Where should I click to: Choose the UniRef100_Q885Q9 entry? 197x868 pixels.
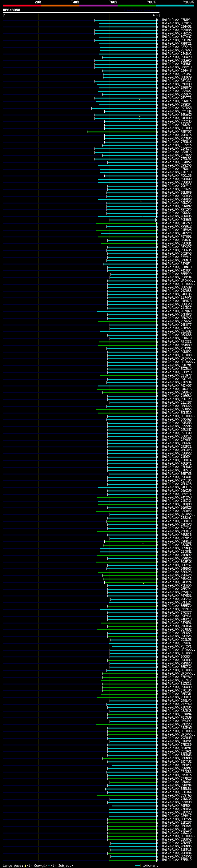pyautogui.click(x=177, y=287)
